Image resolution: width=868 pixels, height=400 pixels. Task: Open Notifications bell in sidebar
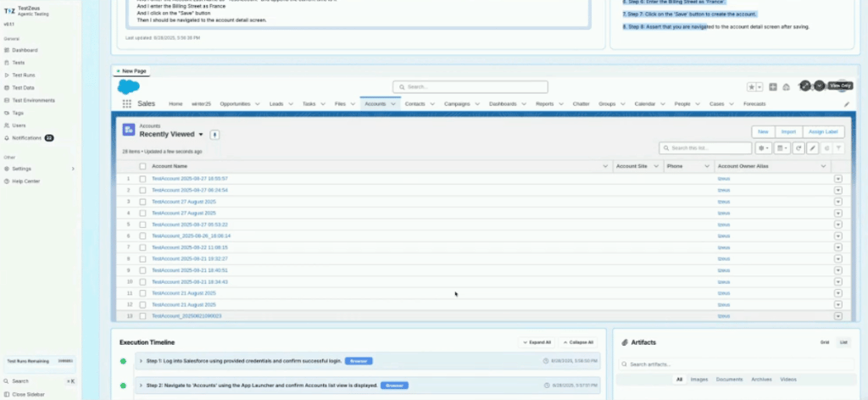(7, 138)
